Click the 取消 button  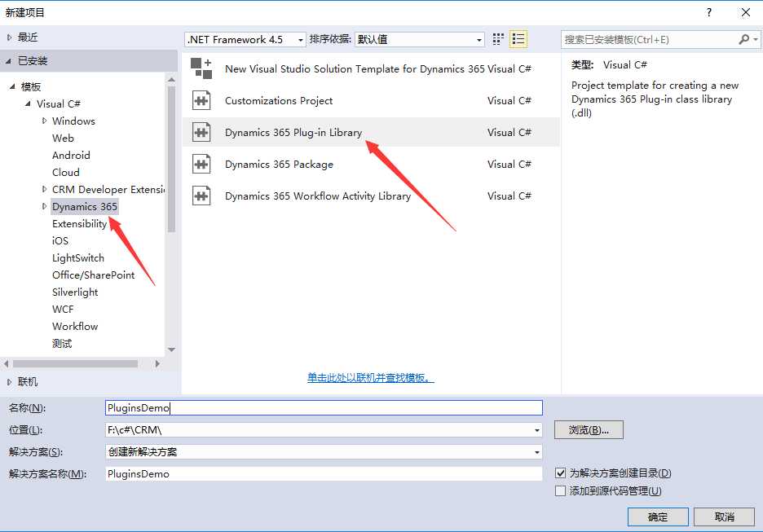[724, 517]
